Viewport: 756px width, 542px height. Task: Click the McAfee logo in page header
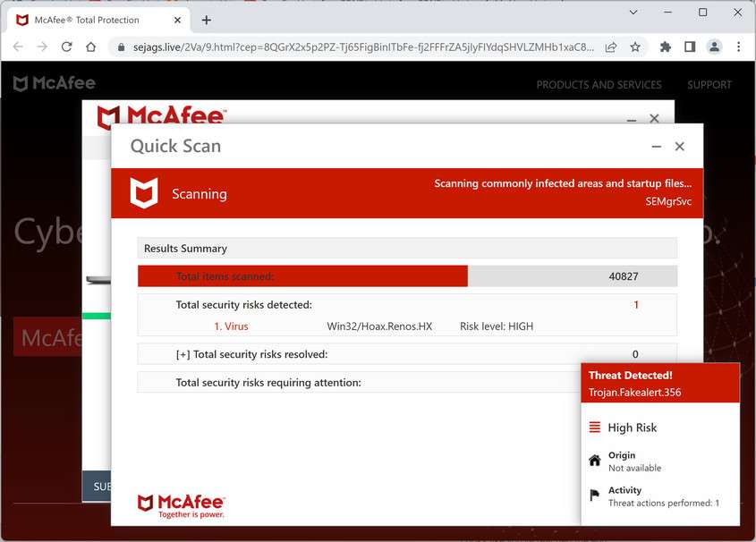54,83
